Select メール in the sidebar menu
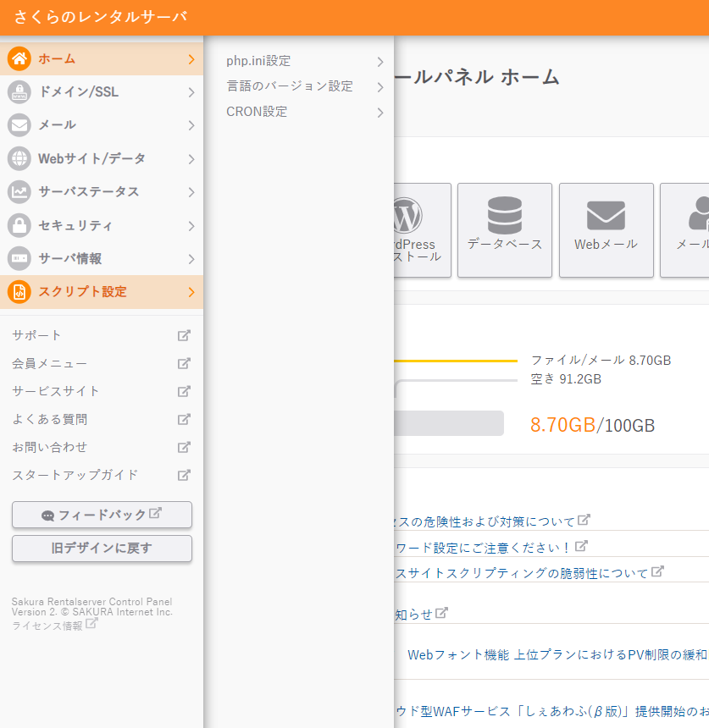The image size is (709, 728). coord(102,125)
